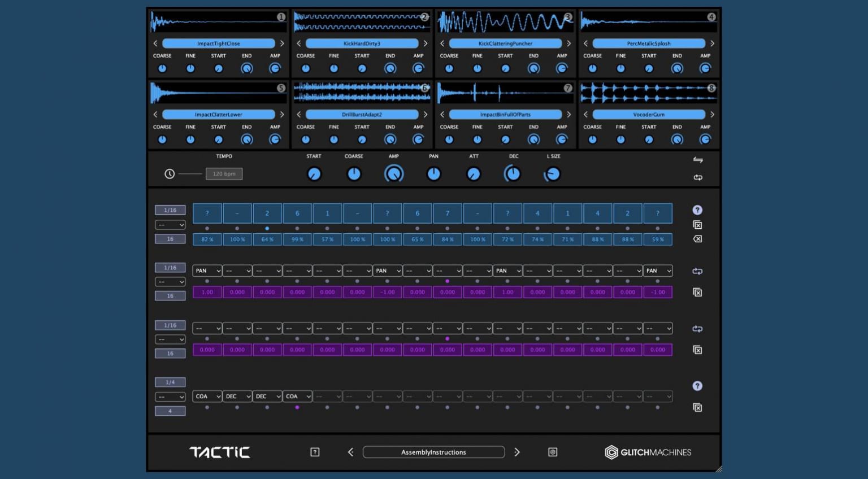Adjust the global PAN knob
Viewport: 868px width, 479px height.
pos(433,174)
